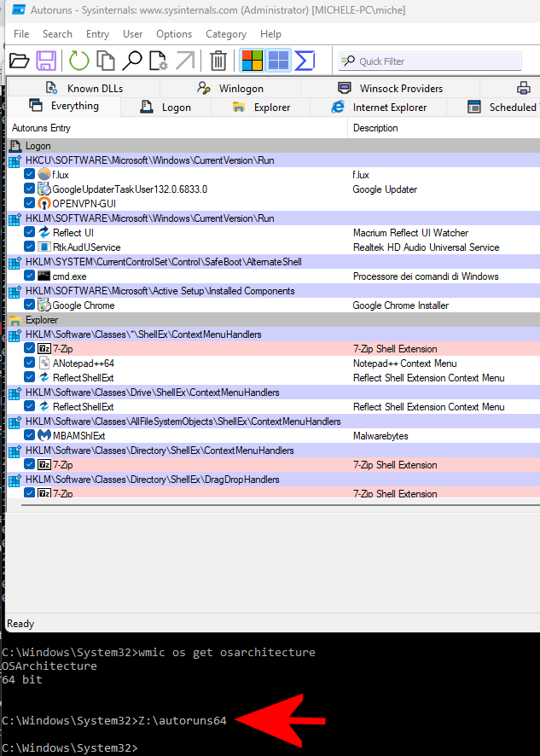The height and width of the screenshot is (756, 540).
Task: Uncheck the RtkAudUService entry
Action: (x=29, y=247)
